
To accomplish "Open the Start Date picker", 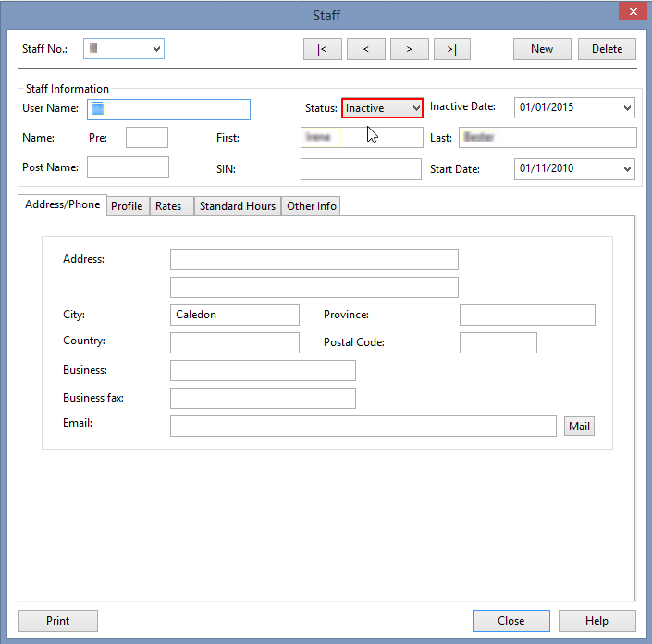I will click(628, 169).
